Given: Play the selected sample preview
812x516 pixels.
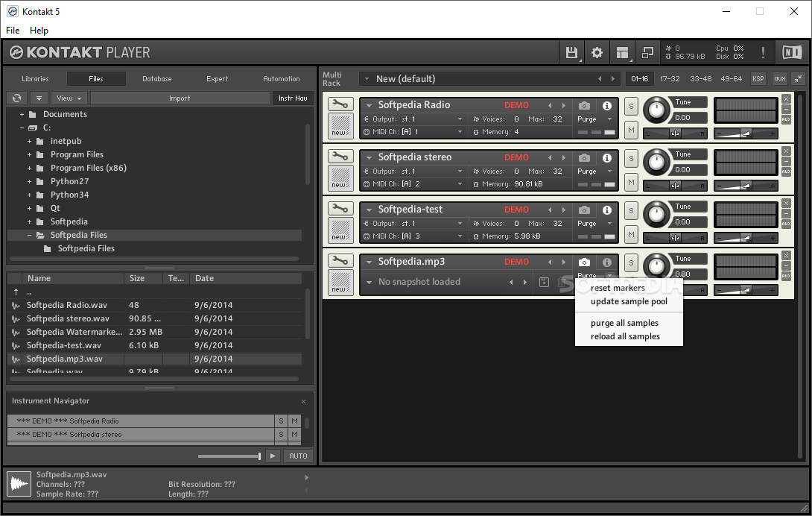Looking at the screenshot, I should click(x=273, y=456).
